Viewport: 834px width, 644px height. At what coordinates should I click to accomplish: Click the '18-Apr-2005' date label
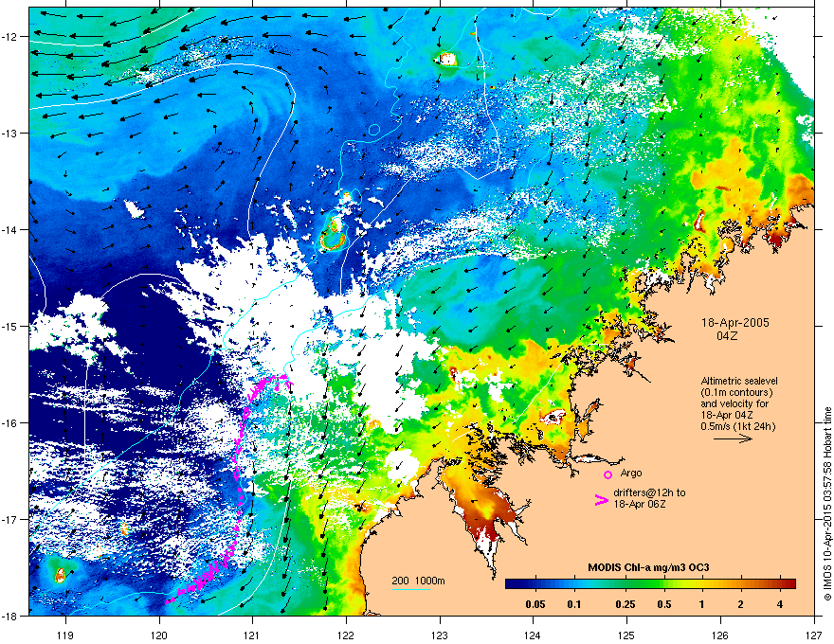735,323
